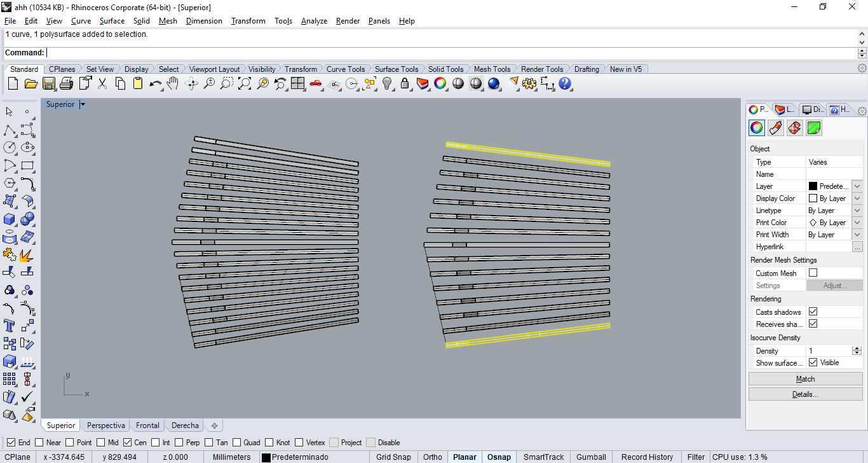Open the Linetype dropdown

[x=857, y=211]
